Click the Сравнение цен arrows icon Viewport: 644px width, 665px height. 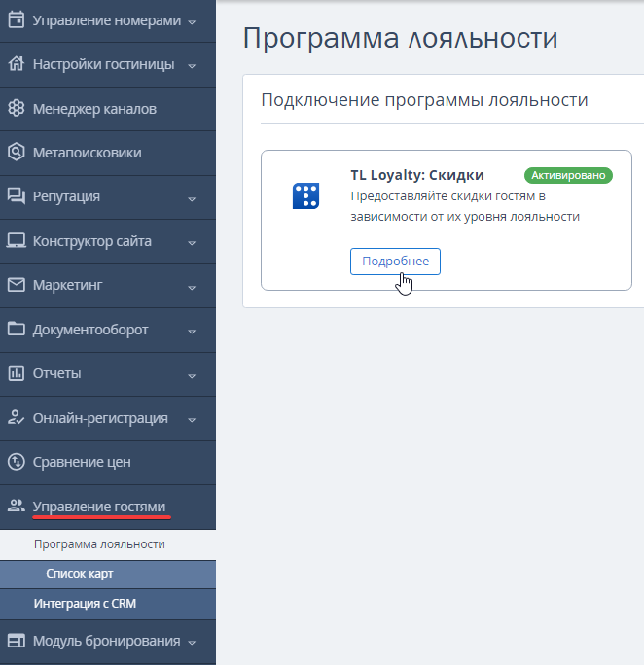tap(17, 462)
